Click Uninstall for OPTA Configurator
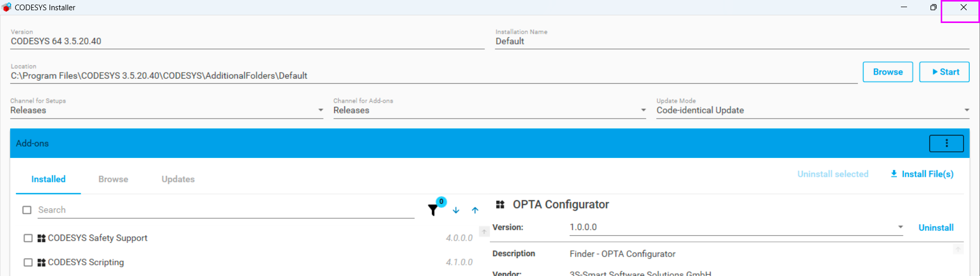 click(936, 228)
